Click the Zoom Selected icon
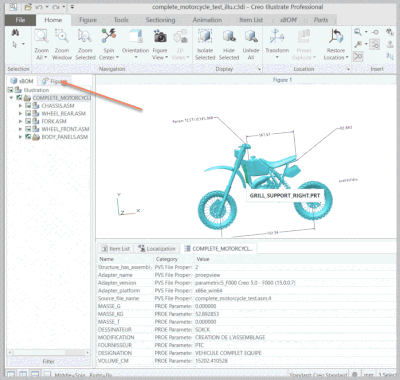Viewport: 400px width, 380px height. pos(85,36)
